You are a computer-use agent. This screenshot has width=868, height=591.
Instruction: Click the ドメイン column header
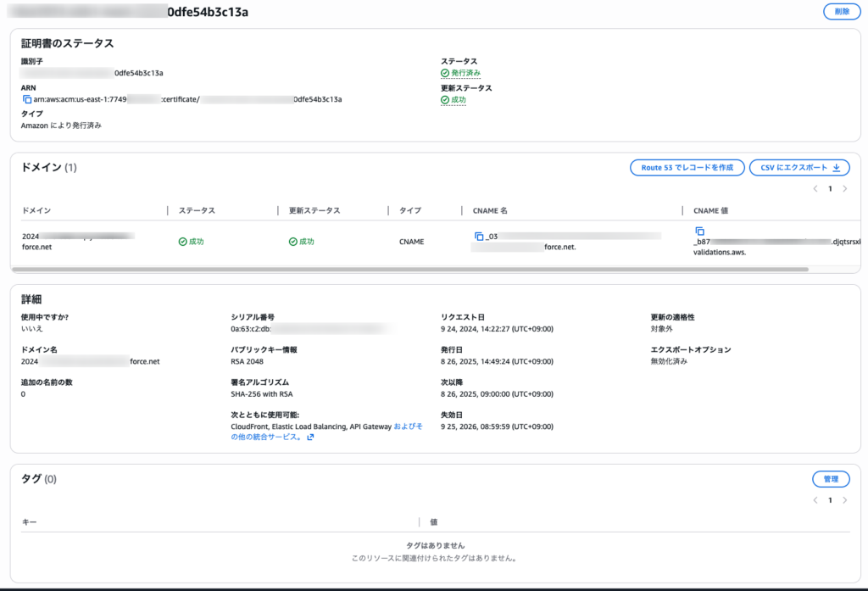point(36,210)
